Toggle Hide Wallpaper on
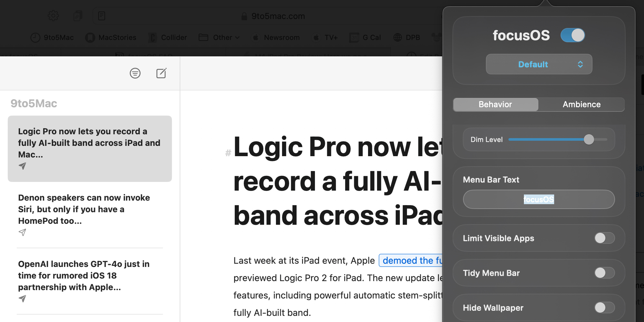The height and width of the screenshot is (322, 644). [x=604, y=308]
